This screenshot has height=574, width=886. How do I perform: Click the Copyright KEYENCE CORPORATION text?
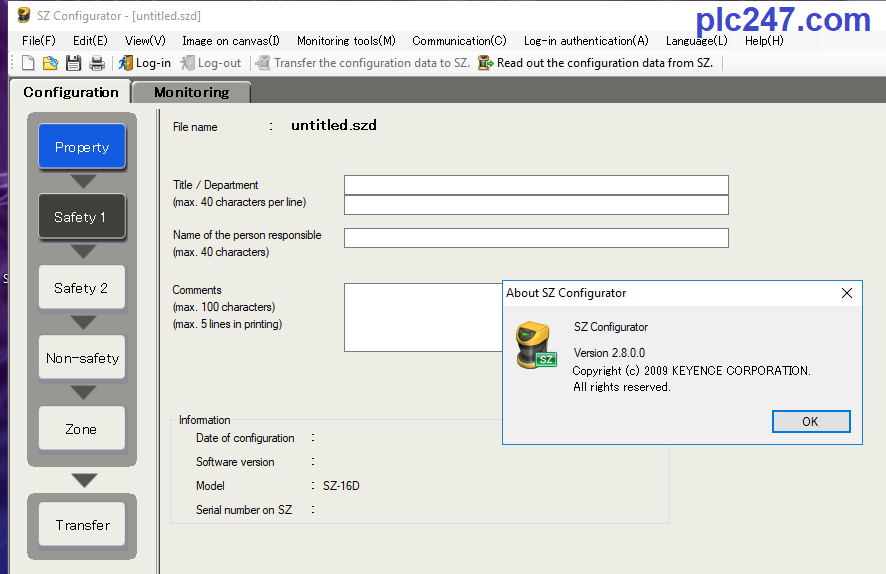(x=692, y=371)
